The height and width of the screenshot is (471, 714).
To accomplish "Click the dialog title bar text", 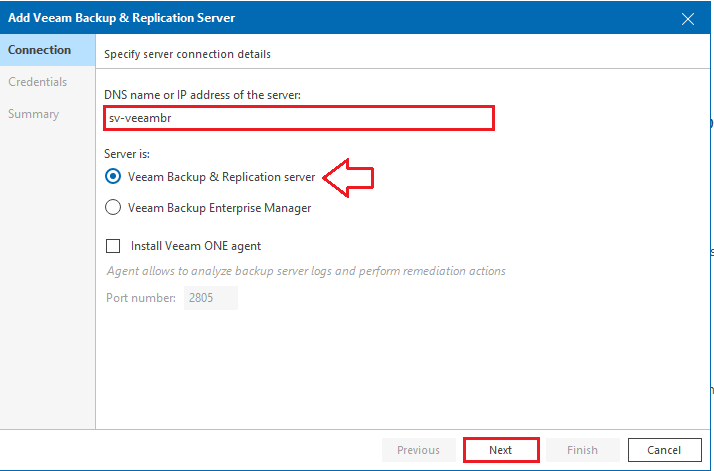I will [x=122, y=18].
